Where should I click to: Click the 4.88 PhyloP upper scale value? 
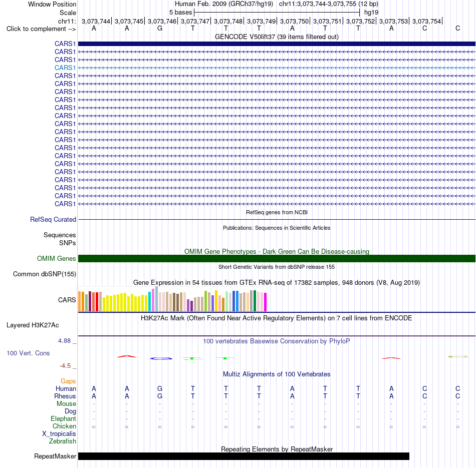click(64, 341)
